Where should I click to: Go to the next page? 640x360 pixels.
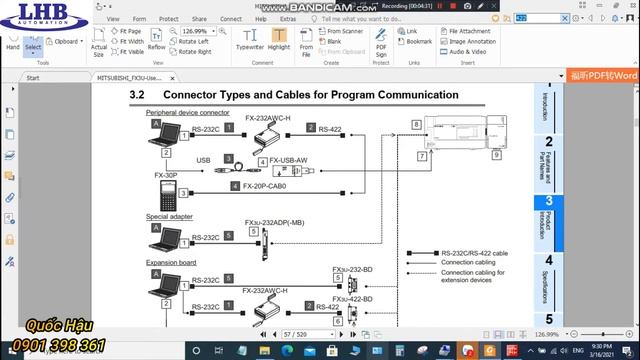click(341, 335)
